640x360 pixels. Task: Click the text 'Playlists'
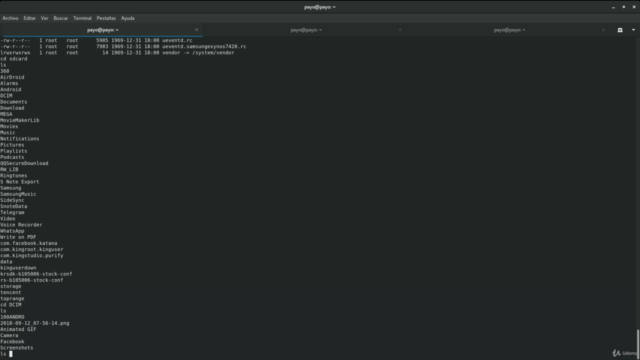(x=13, y=151)
